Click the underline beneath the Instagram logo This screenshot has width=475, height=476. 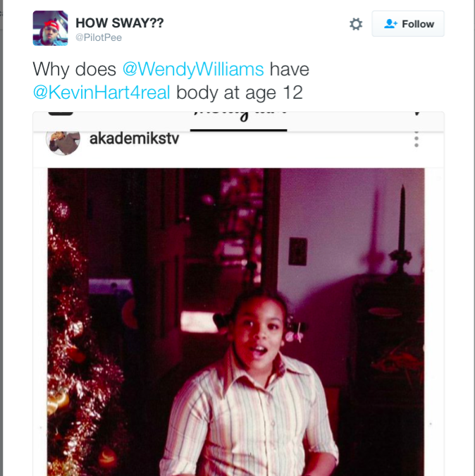click(x=238, y=130)
